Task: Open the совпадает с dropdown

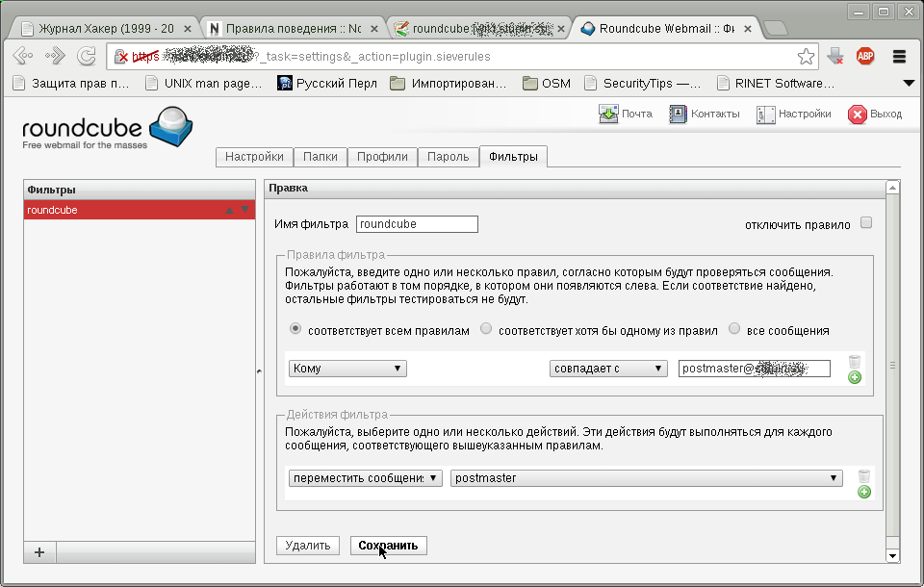Action: [609, 368]
